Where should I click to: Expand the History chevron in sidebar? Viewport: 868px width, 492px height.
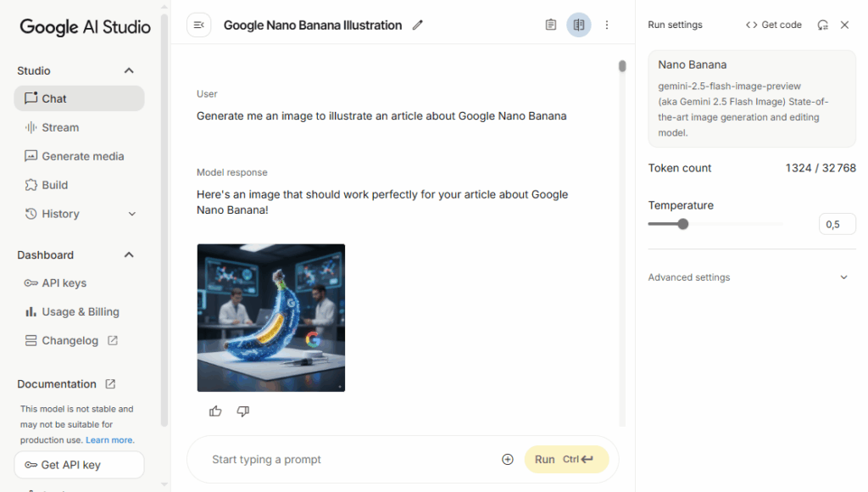coord(132,215)
